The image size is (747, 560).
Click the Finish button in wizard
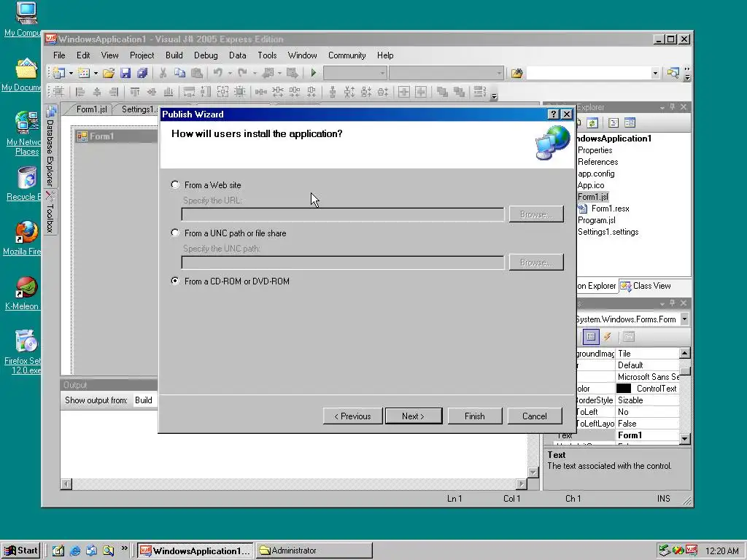click(x=474, y=416)
